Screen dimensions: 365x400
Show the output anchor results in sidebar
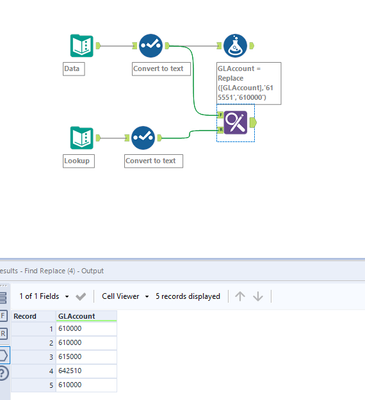point(4,355)
